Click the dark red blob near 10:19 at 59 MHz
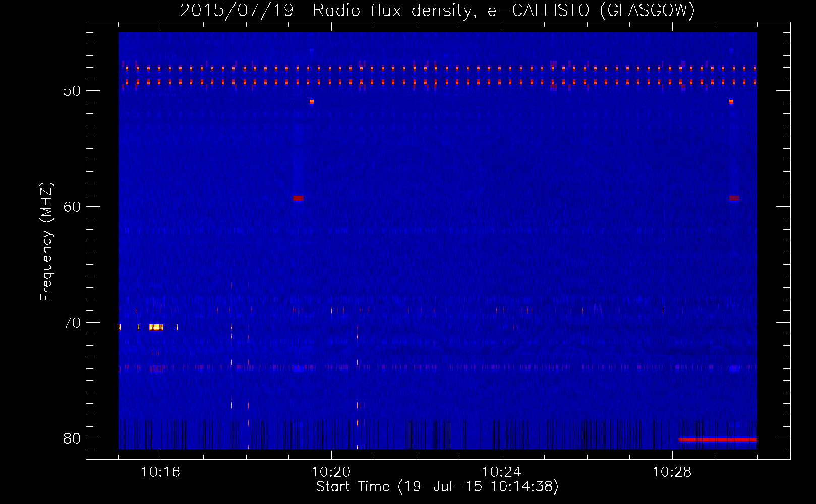 (298, 198)
